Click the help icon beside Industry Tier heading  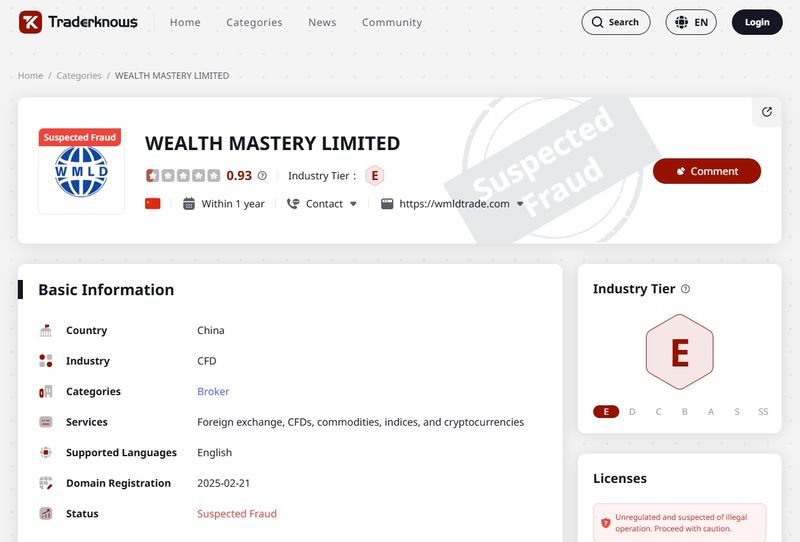coord(686,289)
